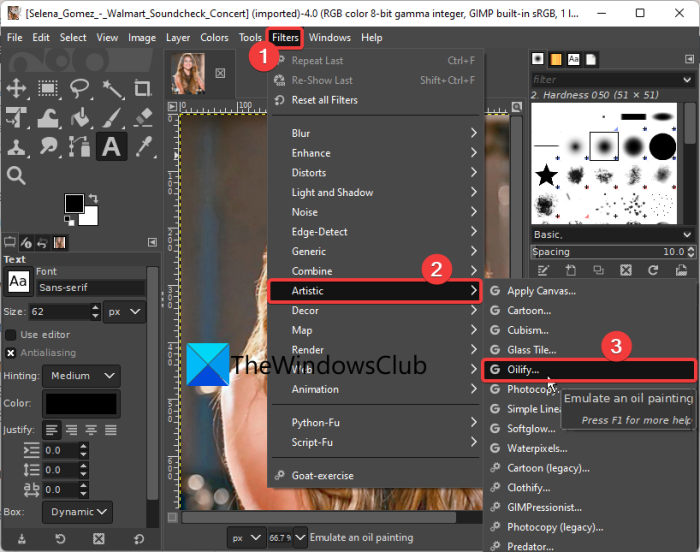Select the Clone stamp tool

coord(17,147)
